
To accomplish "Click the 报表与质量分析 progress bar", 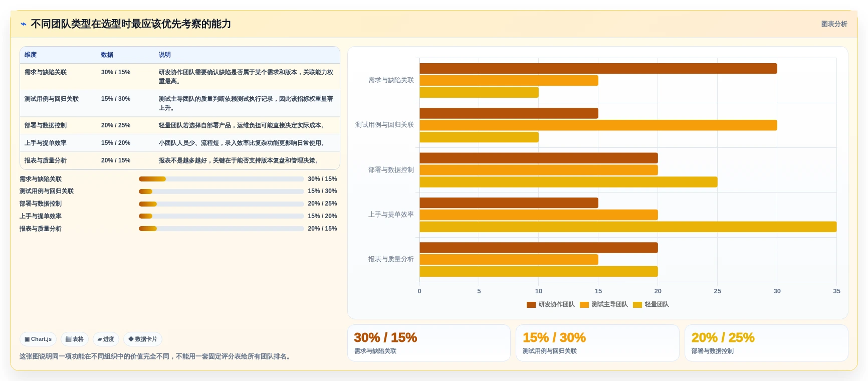I will coord(222,229).
